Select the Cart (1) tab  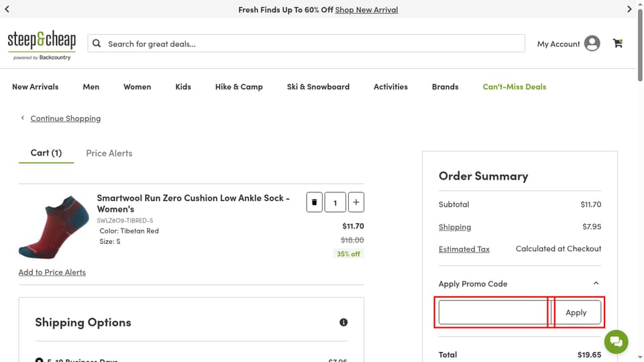pos(46,153)
